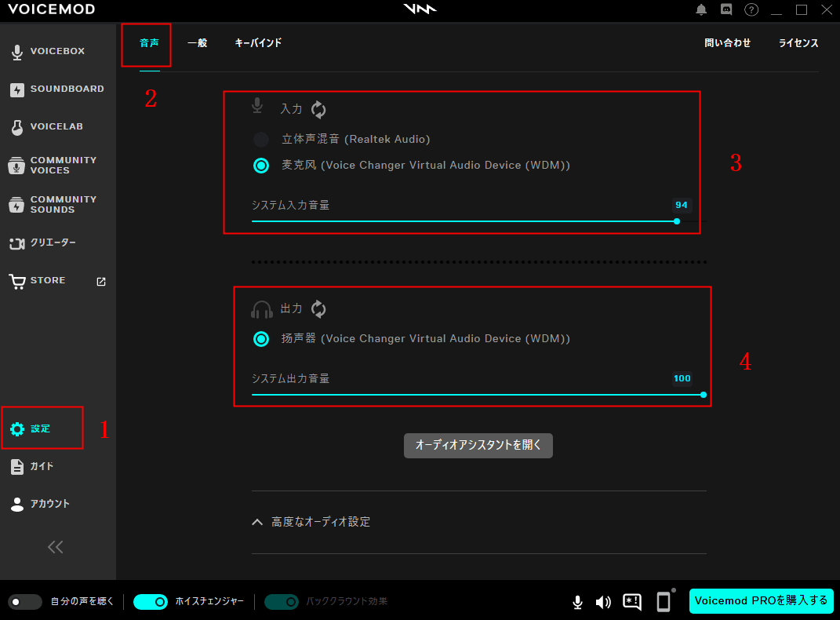
Task: Click 入力 section heading
Action: [292, 109]
